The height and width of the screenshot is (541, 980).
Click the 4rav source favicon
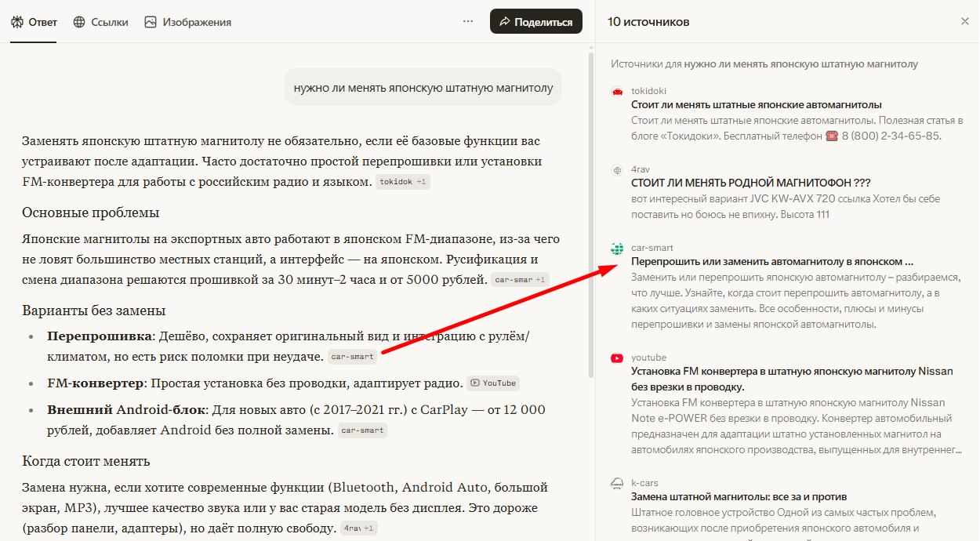coord(617,169)
